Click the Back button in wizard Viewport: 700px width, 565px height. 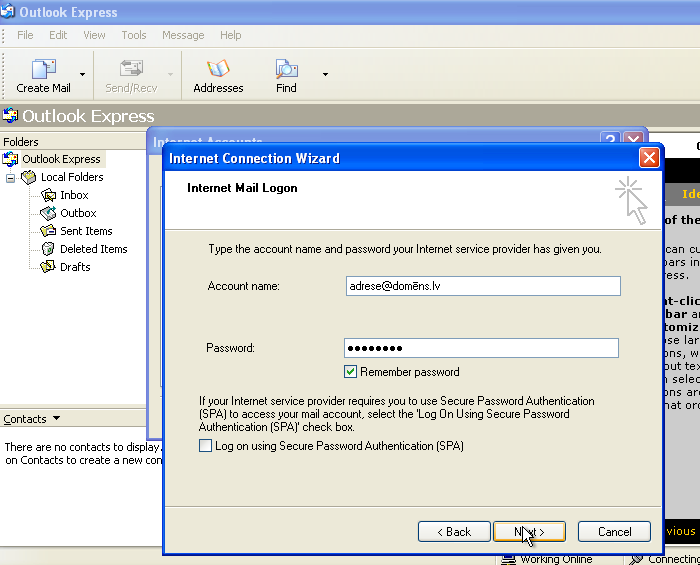(454, 532)
